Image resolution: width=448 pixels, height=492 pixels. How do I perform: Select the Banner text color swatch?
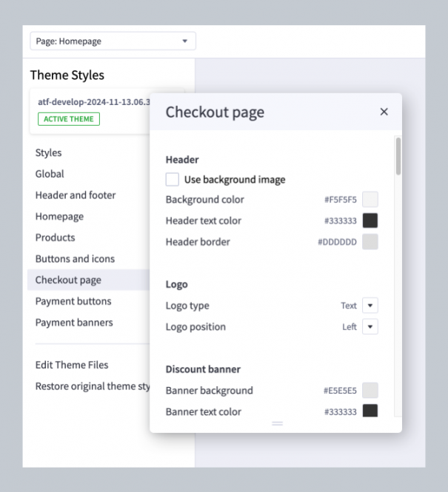click(x=370, y=411)
